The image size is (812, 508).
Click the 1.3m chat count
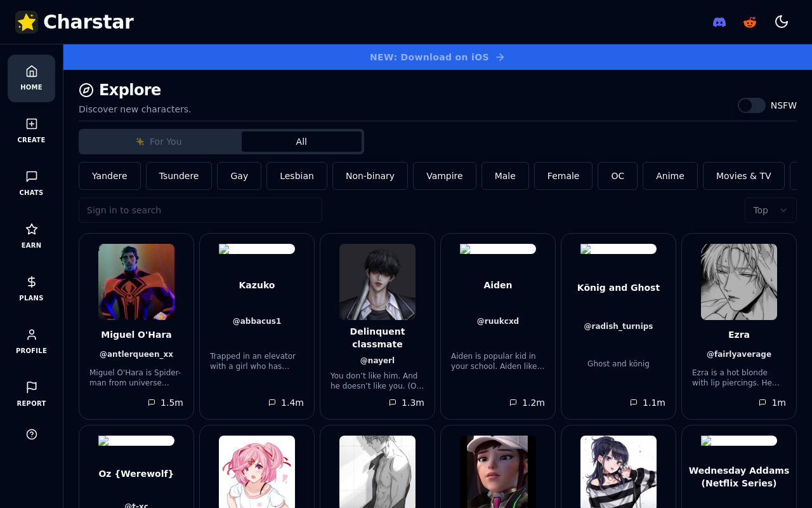coord(413,403)
